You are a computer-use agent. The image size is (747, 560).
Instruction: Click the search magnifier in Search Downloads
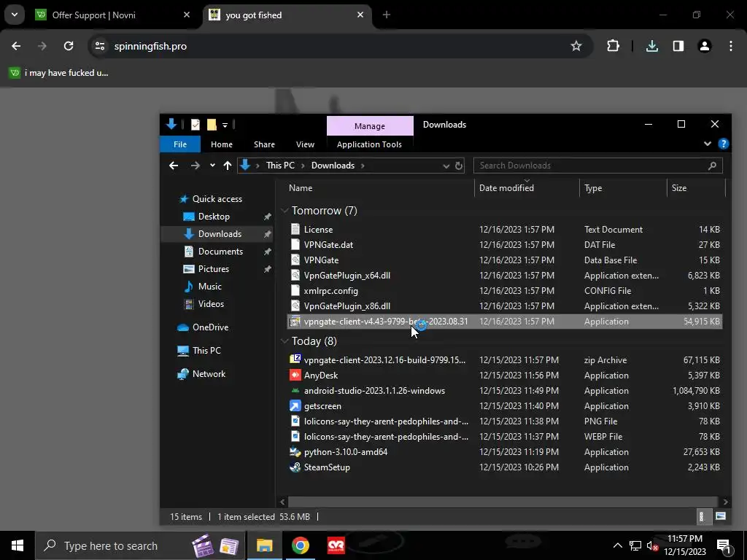pos(712,166)
